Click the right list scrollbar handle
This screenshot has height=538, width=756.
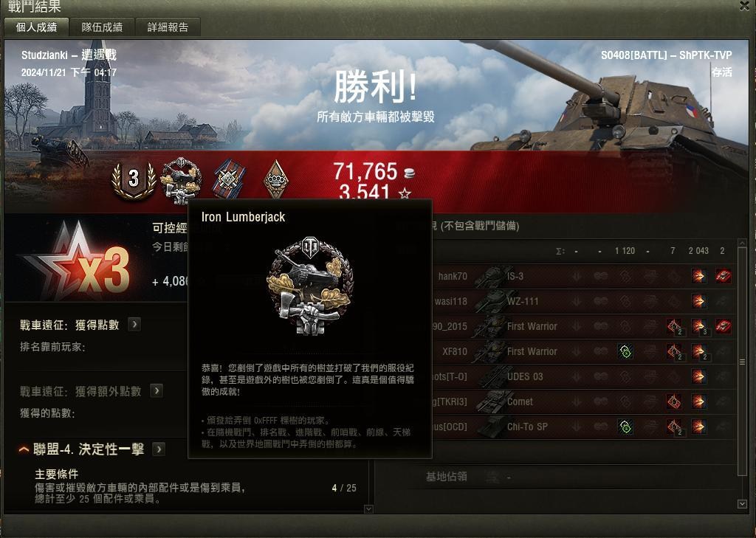(x=743, y=362)
